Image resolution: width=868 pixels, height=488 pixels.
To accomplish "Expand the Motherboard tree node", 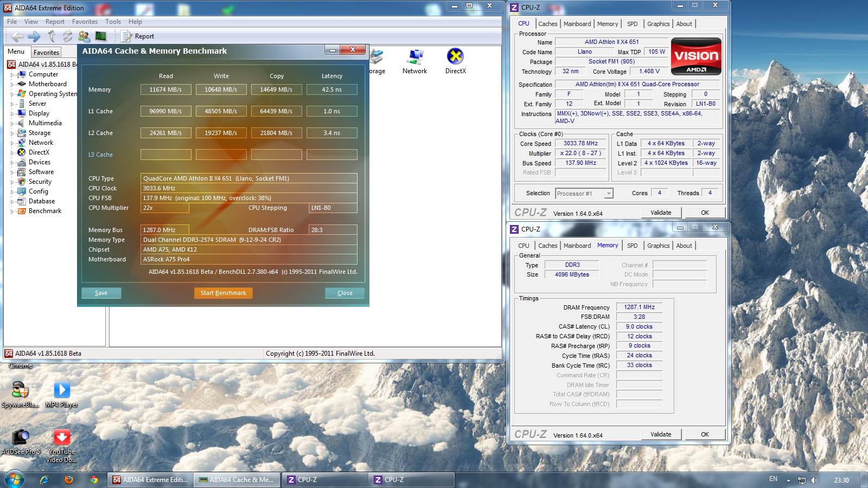I will 12,84.
